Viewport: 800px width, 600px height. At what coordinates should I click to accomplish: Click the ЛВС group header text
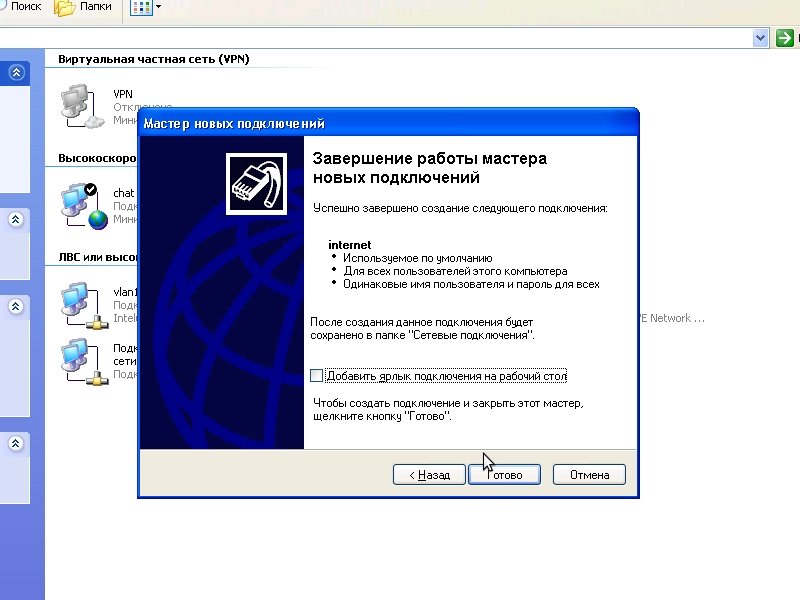97,257
